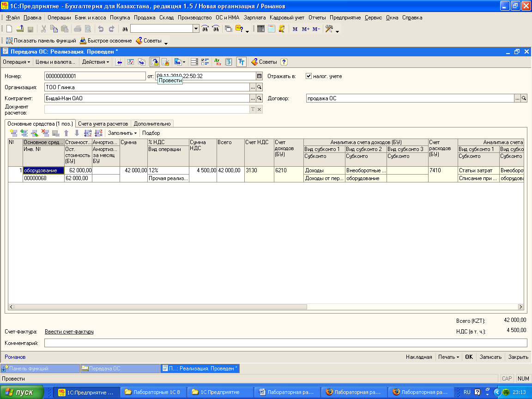The height and width of the screenshot is (399, 532).
Task: Click the Дт/Кт postings result icon
Action: pyautogui.click(x=218, y=62)
